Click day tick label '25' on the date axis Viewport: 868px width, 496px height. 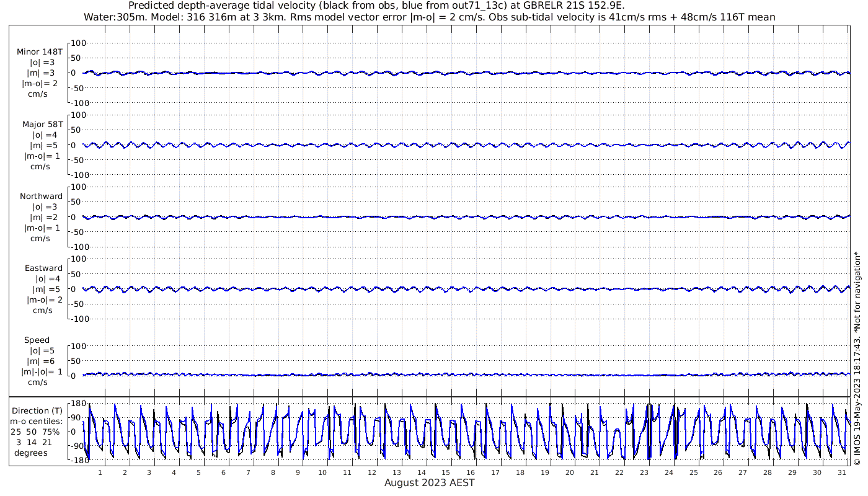[x=693, y=472]
